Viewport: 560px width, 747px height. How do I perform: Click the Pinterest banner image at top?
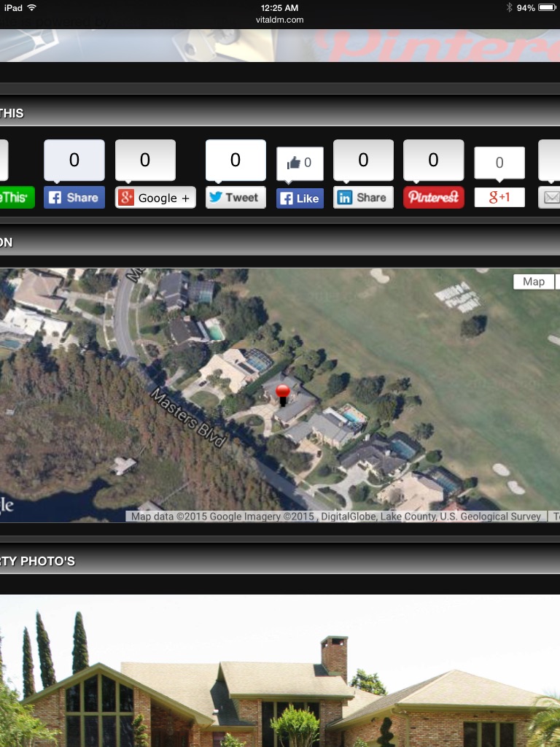280,45
